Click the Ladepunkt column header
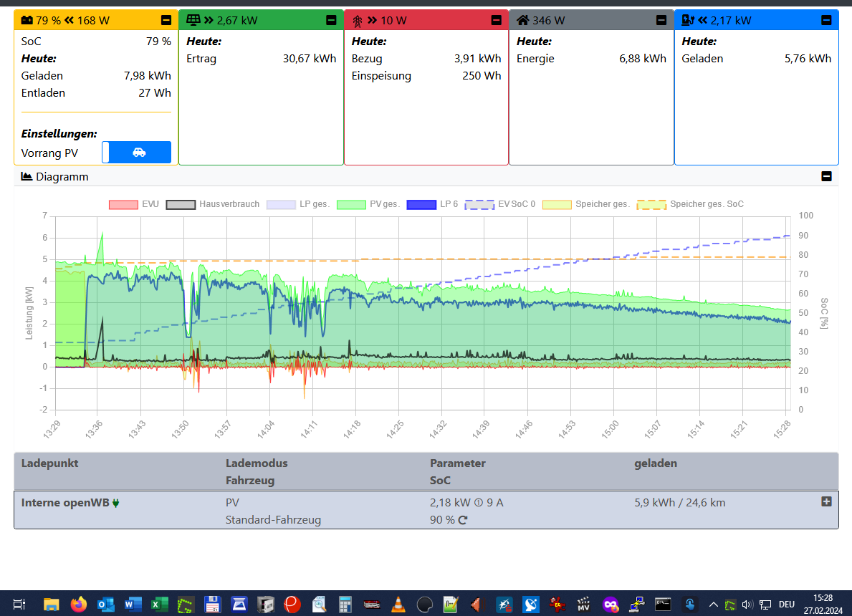The width and height of the screenshot is (852, 616). [x=49, y=463]
